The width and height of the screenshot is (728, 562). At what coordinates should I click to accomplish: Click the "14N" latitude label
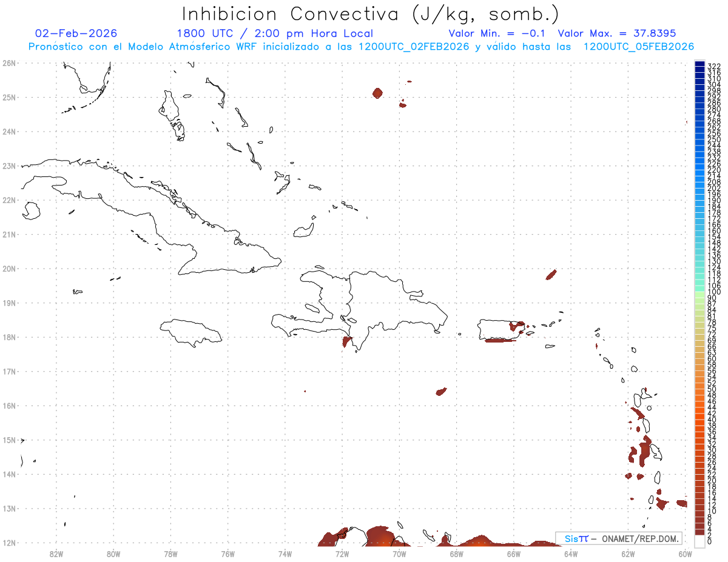point(8,474)
